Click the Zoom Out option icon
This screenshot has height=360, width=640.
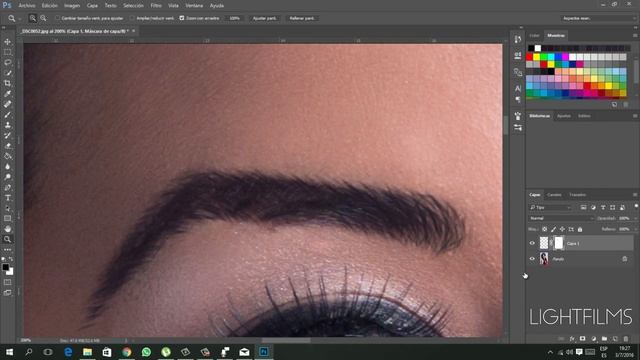[x=43, y=18]
